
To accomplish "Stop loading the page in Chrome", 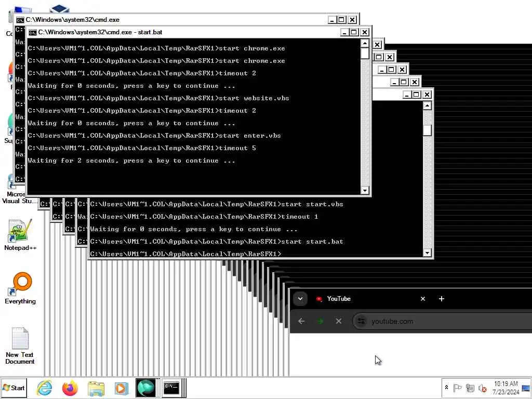I will click(339, 321).
